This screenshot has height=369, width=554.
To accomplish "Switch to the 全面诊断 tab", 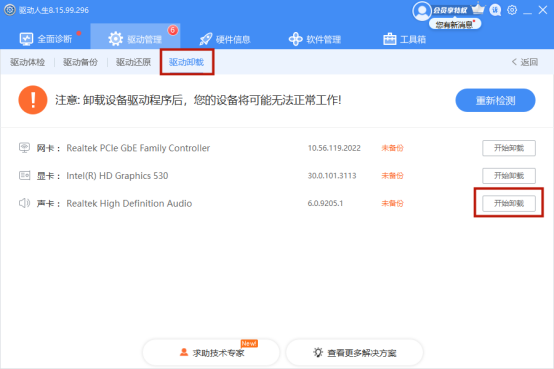I will 46,39.
